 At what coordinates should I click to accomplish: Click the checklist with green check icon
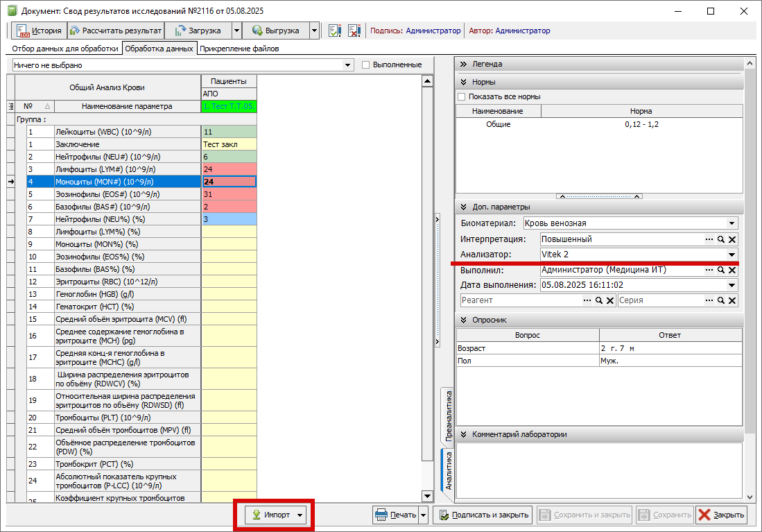click(x=335, y=31)
